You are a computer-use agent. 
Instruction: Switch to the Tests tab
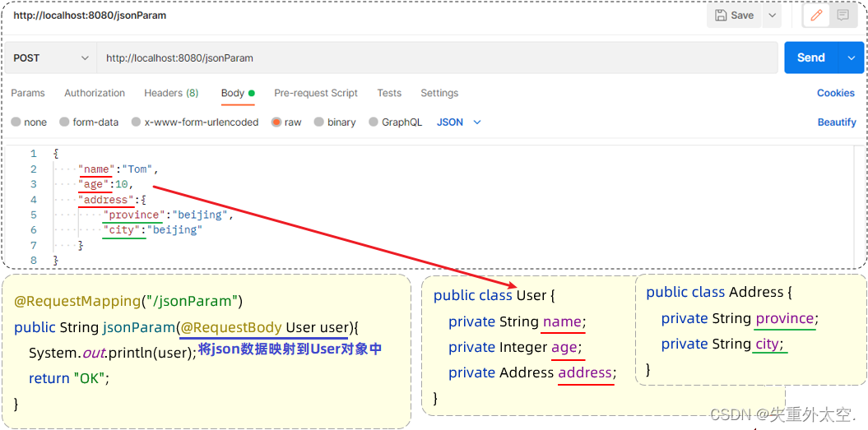(x=389, y=93)
